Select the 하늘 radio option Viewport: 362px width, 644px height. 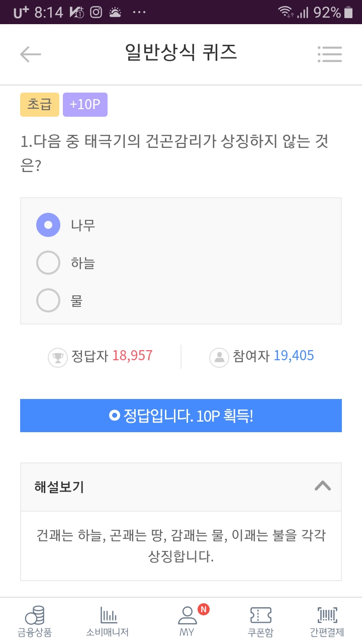(x=48, y=263)
